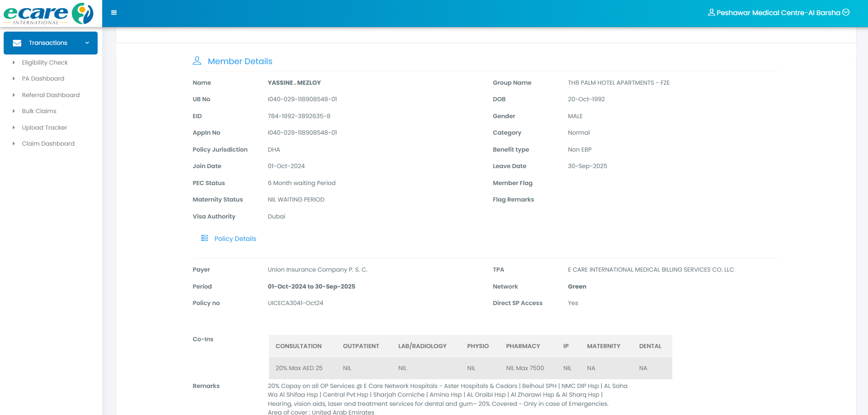Click the Policy Details heading link
868x415 pixels.
[x=235, y=239]
